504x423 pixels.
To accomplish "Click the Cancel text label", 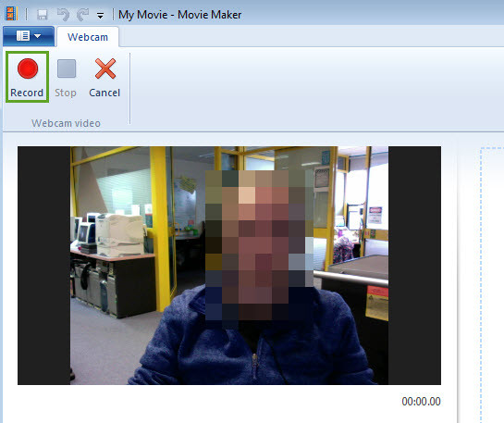I will (x=104, y=93).
